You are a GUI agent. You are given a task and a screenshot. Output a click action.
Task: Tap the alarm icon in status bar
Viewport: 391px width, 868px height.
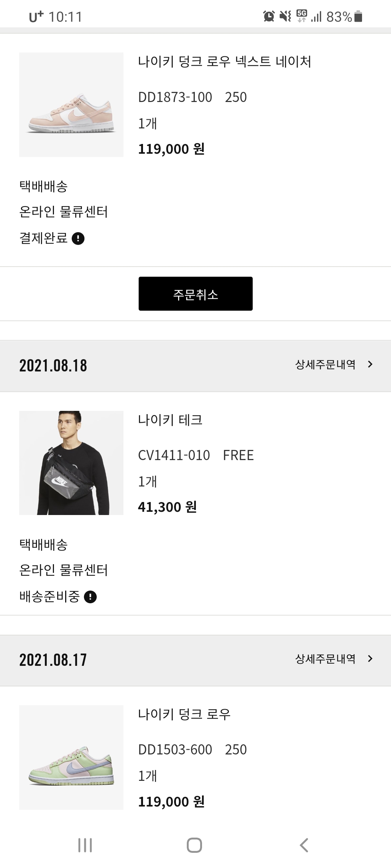pos(269,16)
